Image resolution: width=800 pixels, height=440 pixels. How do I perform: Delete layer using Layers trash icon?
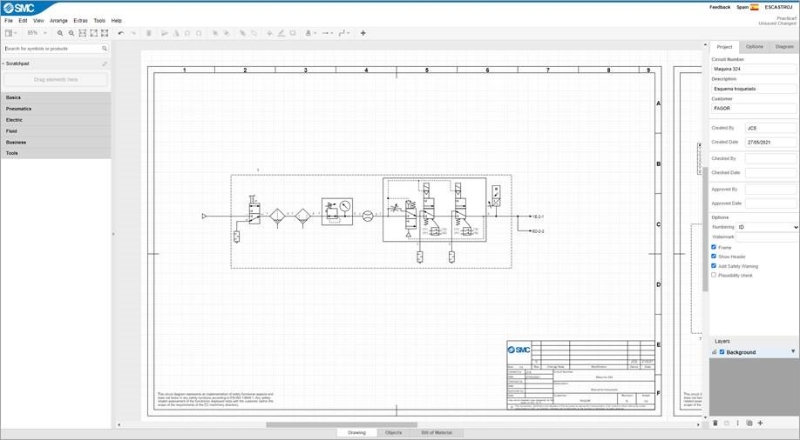(715, 423)
